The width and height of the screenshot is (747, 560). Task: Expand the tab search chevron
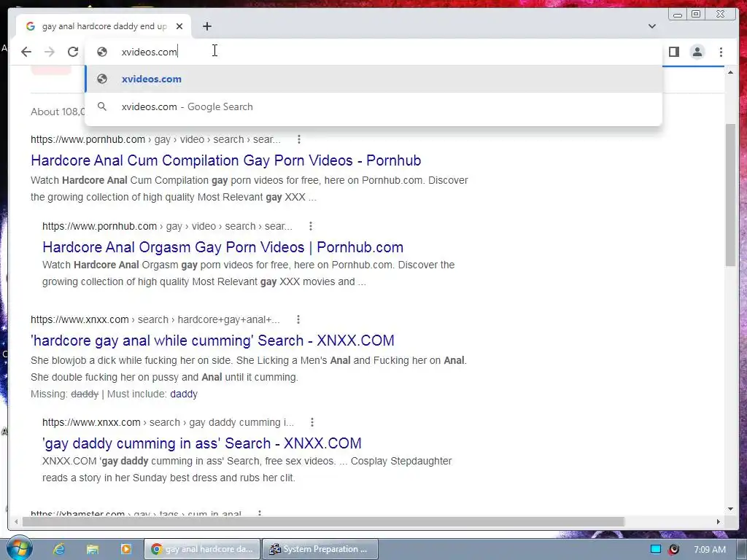tap(652, 26)
